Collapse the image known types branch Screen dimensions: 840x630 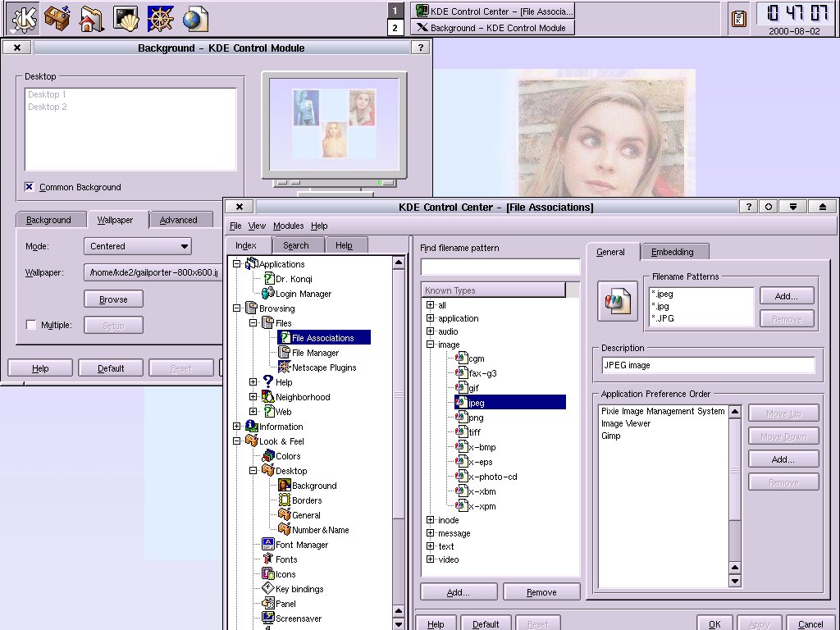tap(430, 345)
